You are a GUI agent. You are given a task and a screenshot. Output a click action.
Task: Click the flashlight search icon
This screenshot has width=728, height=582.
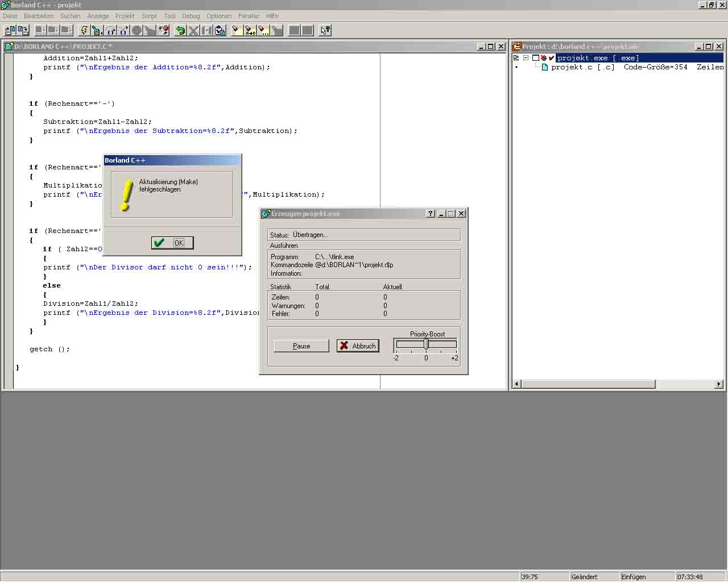pos(236,30)
